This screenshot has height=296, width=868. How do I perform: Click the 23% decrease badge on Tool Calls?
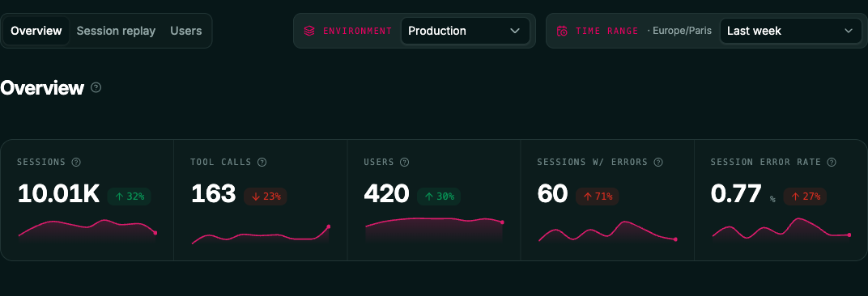pyautogui.click(x=265, y=197)
